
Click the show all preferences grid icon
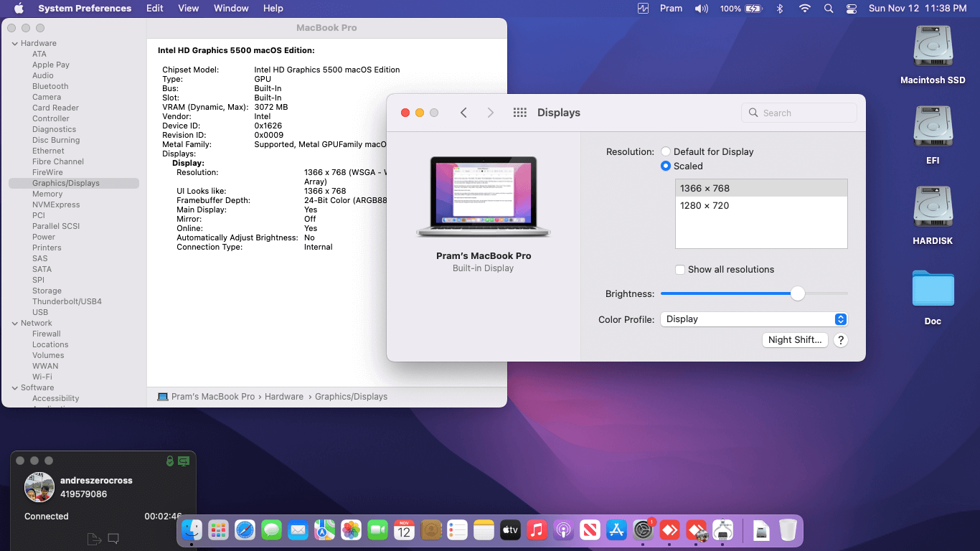520,113
